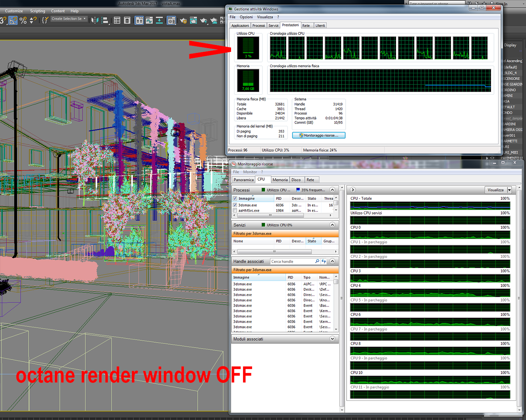This screenshot has height=420, width=526.
Task: Switch to the Utenti tab
Action: pos(320,26)
